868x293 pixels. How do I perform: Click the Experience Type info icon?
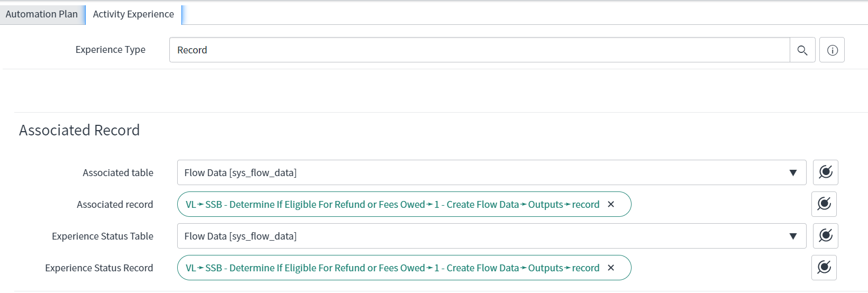(x=832, y=50)
